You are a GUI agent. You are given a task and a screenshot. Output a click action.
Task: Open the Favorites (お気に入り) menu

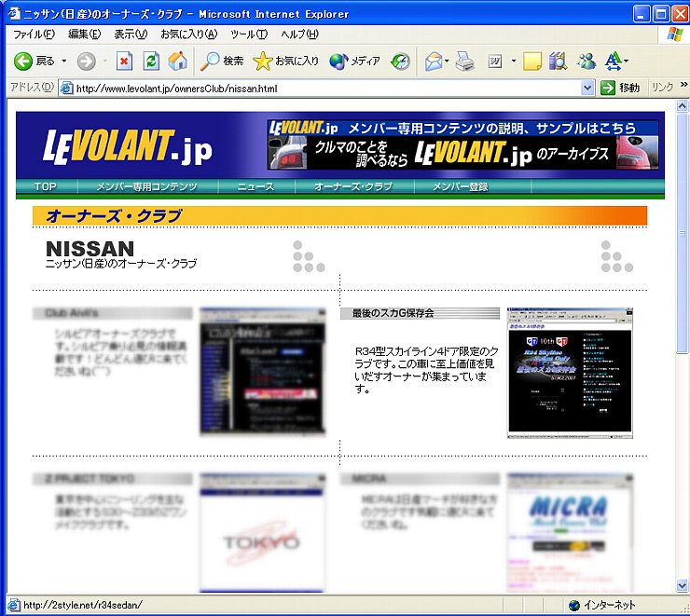click(x=188, y=34)
